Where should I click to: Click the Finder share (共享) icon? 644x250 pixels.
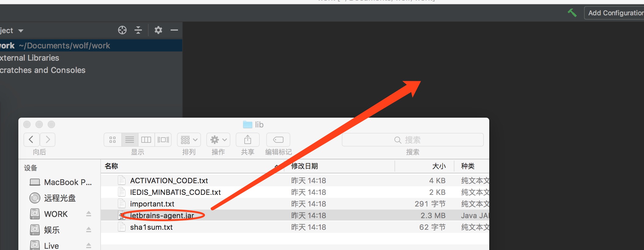point(247,140)
